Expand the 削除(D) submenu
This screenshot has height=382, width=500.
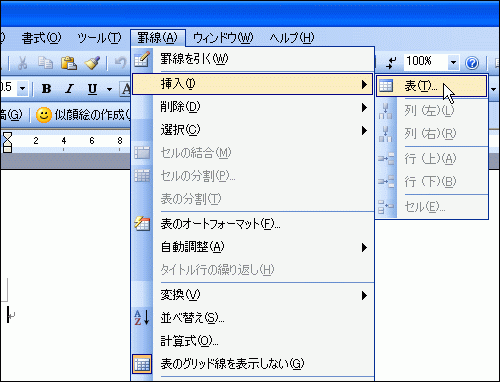(253, 107)
